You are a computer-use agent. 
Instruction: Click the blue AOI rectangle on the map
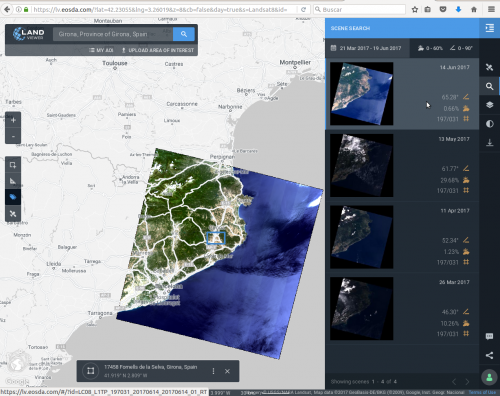(x=216, y=238)
